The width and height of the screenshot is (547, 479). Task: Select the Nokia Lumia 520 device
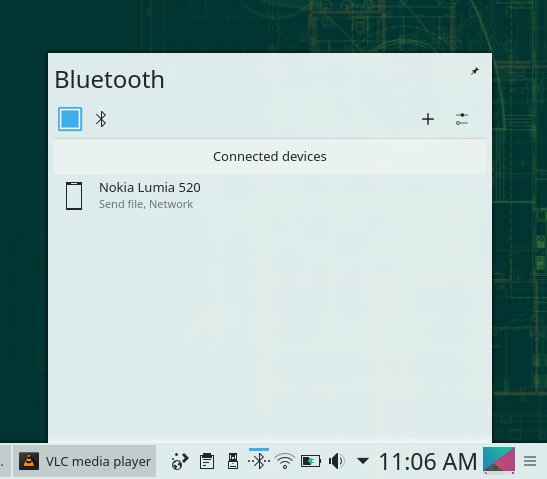270,196
